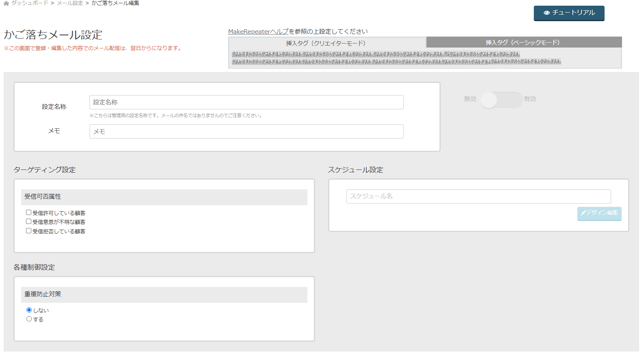Go to ダッシュボード via the breadcrumb
644x356 pixels.
[30, 3]
